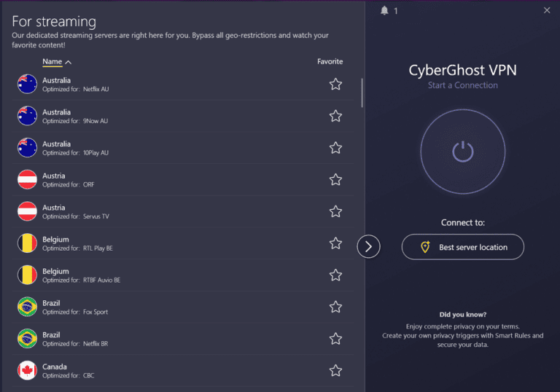Collapse the server list with the arrow button

(x=368, y=246)
